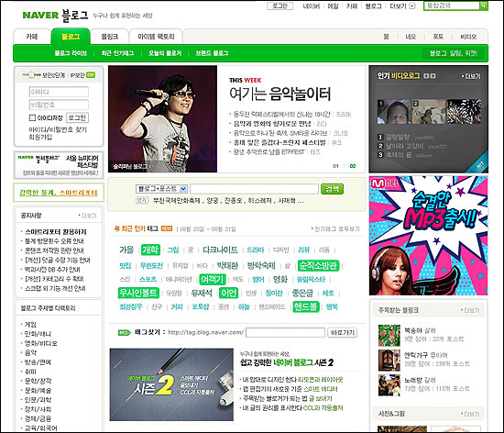Open 오늘의 블로거 in the green menu

pos(165,53)
